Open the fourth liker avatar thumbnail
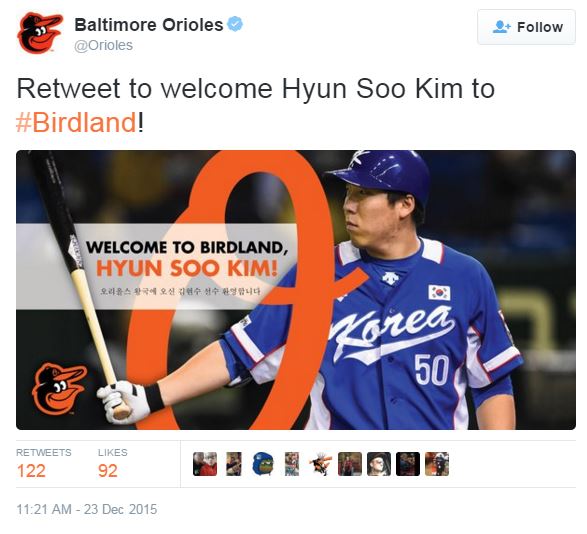 tap(292, 464)
